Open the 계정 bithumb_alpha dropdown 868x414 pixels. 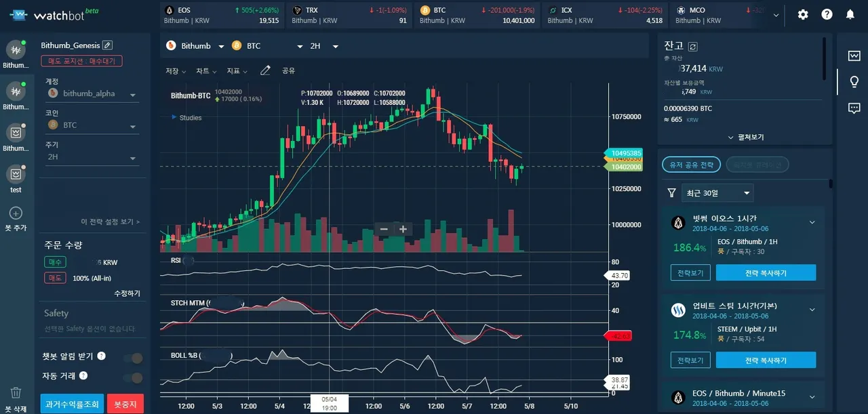click(92, 94)
